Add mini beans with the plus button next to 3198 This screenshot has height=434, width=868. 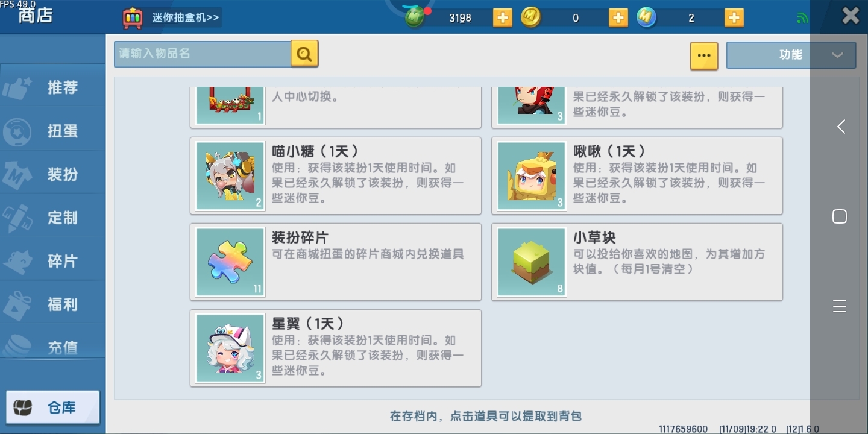click(x=502, y=17)
